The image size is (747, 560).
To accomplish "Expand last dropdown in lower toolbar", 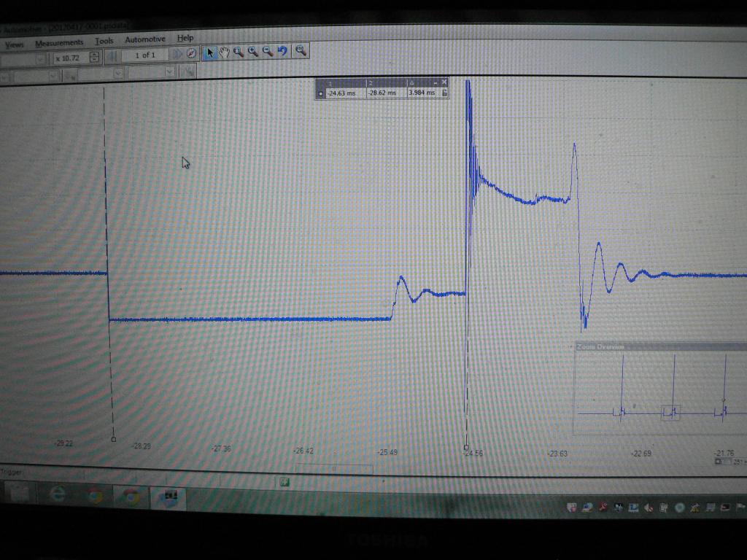I will 169,72.
